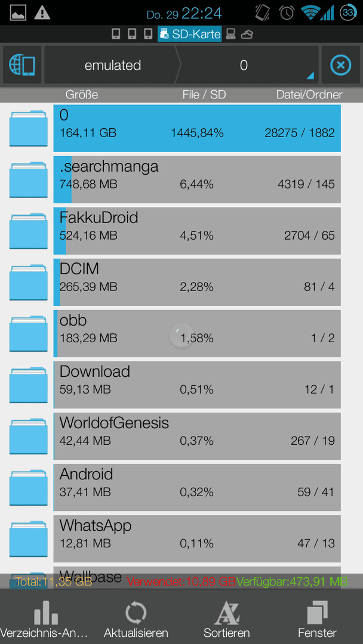This screenshot has width=363, height=644.
Task: Open the FakkuDroid folder entry
Action: tap(197, 231)
